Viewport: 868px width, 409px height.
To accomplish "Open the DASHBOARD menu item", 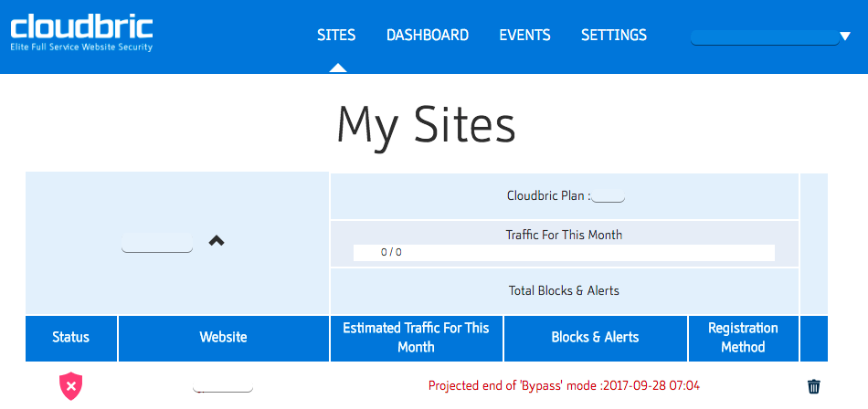I will (427, 36).
